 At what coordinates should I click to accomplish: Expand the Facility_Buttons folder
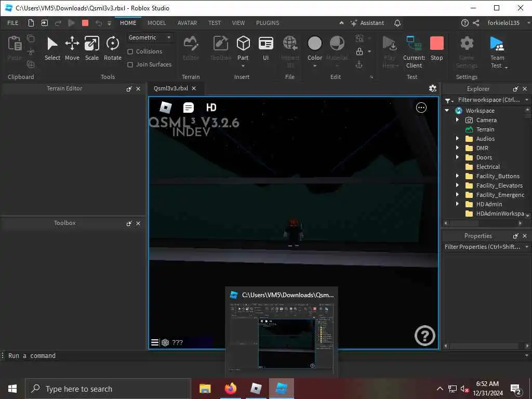coord(457,176)
